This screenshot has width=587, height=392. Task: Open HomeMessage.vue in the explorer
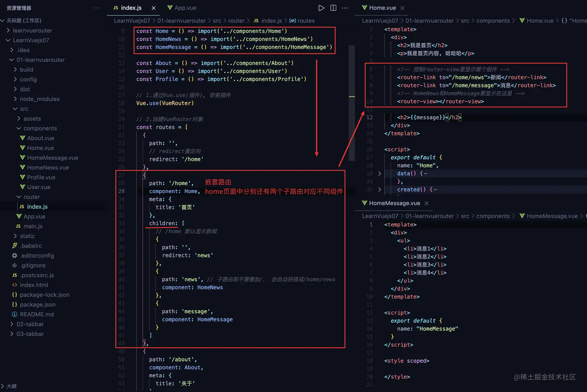click(52, 158)
